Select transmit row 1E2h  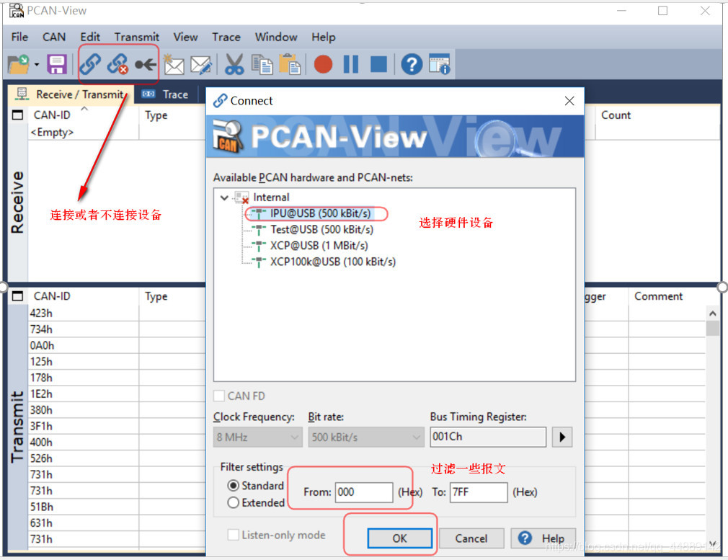click(x=41, y=394)
